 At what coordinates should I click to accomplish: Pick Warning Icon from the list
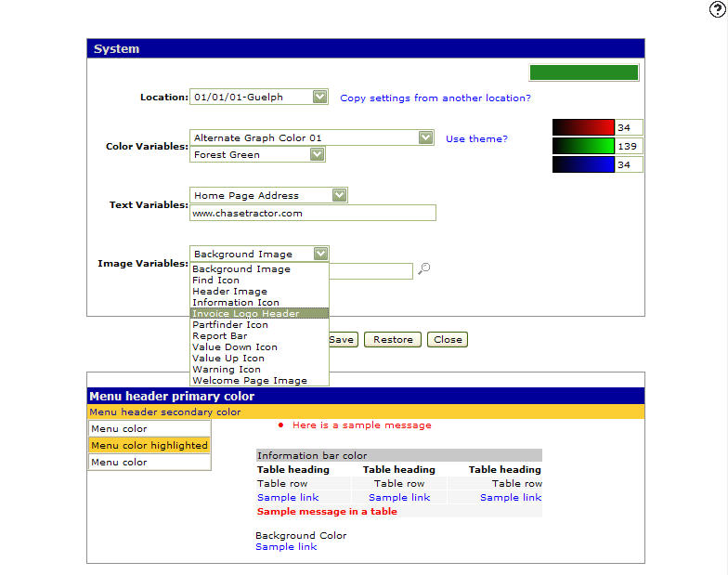point(260,370)
